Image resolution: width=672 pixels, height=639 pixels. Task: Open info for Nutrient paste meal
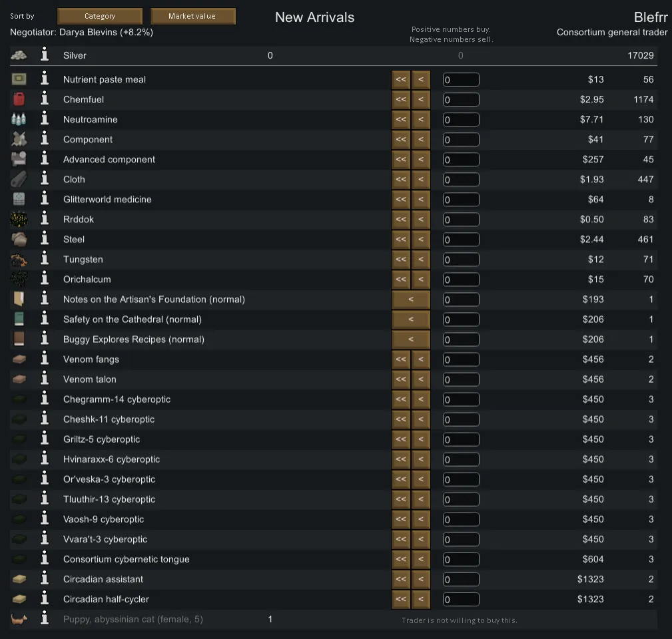tap(45, 79)
